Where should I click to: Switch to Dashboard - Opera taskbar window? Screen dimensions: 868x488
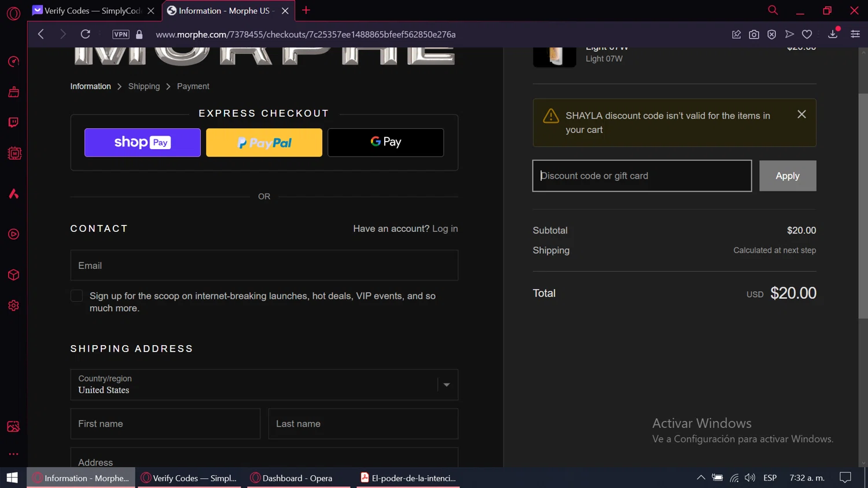pyautogui.click(x=299, y=478)
